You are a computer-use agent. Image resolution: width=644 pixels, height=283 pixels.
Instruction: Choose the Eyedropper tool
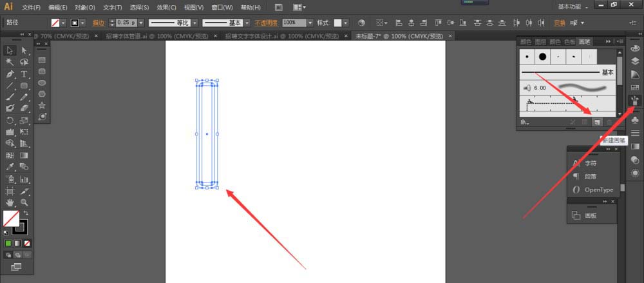point(10,166)
